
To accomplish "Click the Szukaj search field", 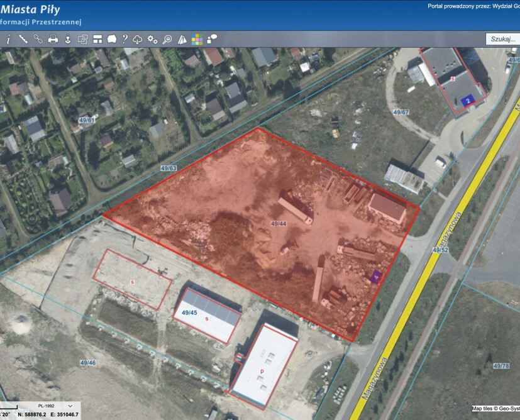I will [502, 39].
